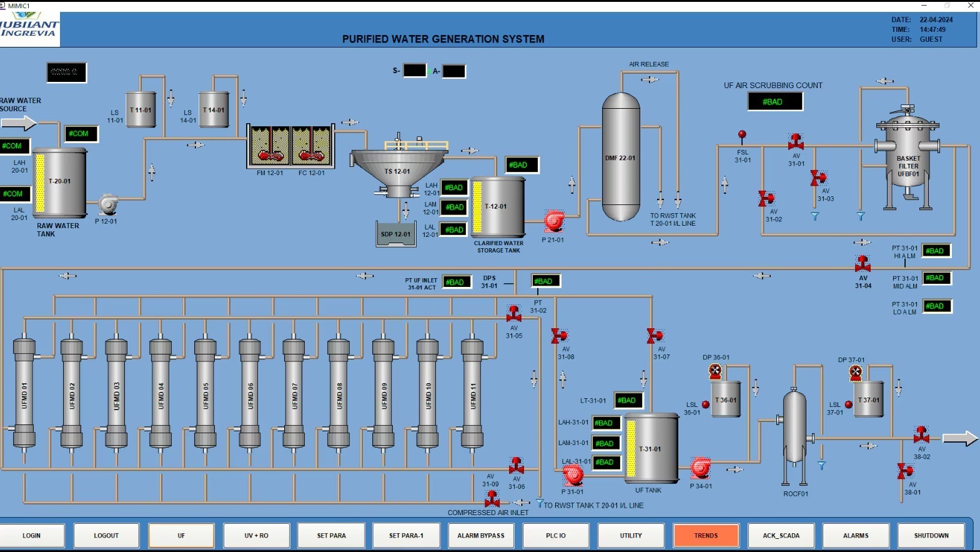980x552 pixels.
Task: Open the TRENDS page
Action: pos(706,536)
